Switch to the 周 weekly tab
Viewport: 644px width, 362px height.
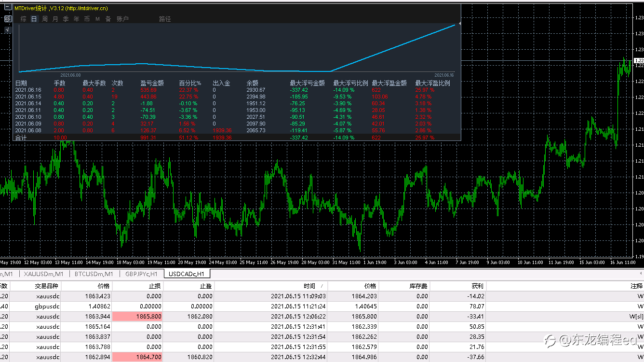pos(45,19)
